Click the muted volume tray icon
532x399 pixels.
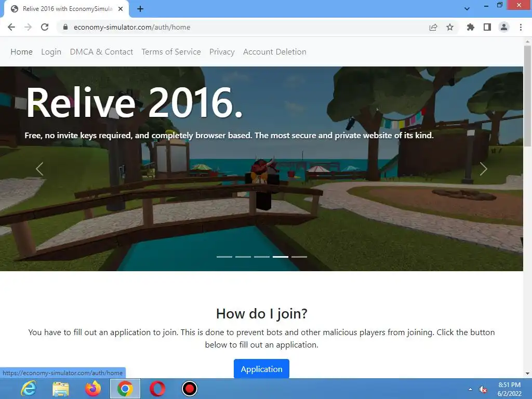tap(483, 389)
